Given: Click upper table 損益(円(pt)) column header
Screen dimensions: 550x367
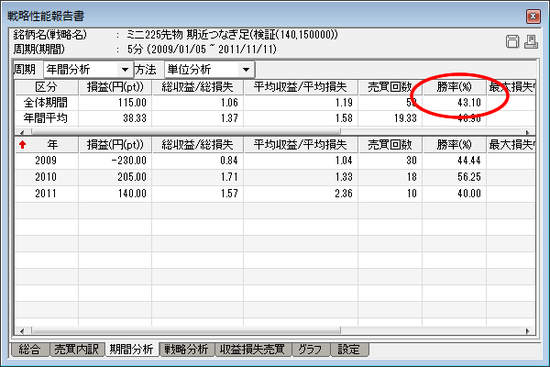Looking at the screenshot, I should click(115, 87).
